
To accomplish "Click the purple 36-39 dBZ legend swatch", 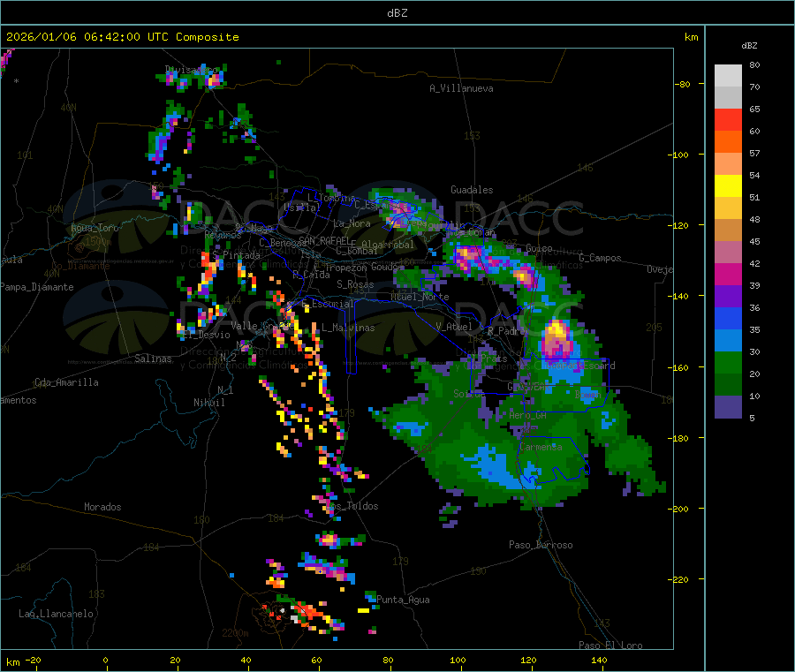I will tap(728, 297).
